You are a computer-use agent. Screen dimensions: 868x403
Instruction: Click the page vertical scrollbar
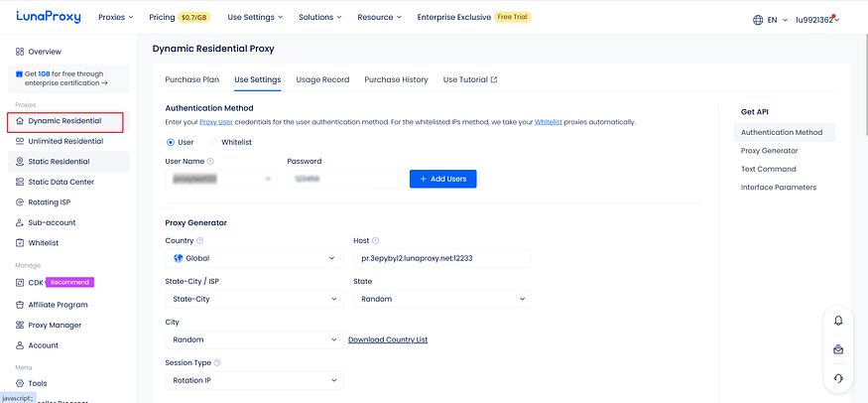pyautogui.click(x=865, y=83)
